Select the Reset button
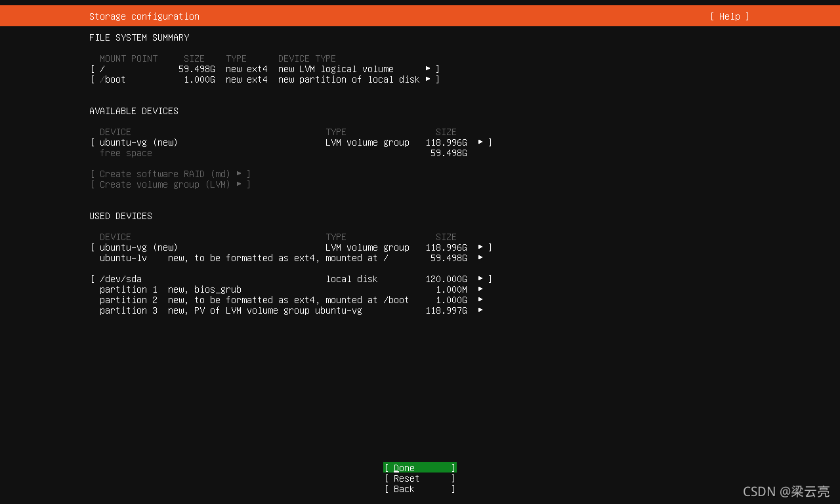The width and height of the screenshot is (840, 504). click(420, 478)
